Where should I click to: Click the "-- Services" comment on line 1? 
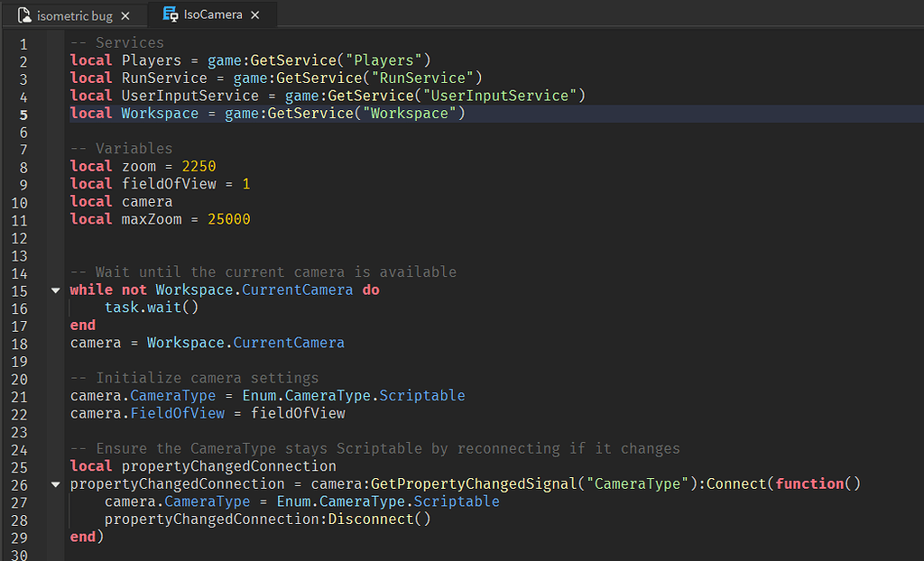[117, 43]
